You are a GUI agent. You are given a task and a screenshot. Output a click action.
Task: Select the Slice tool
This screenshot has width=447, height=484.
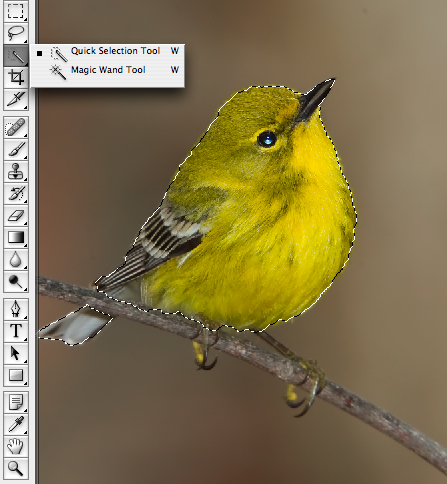[x=16, y=99]
